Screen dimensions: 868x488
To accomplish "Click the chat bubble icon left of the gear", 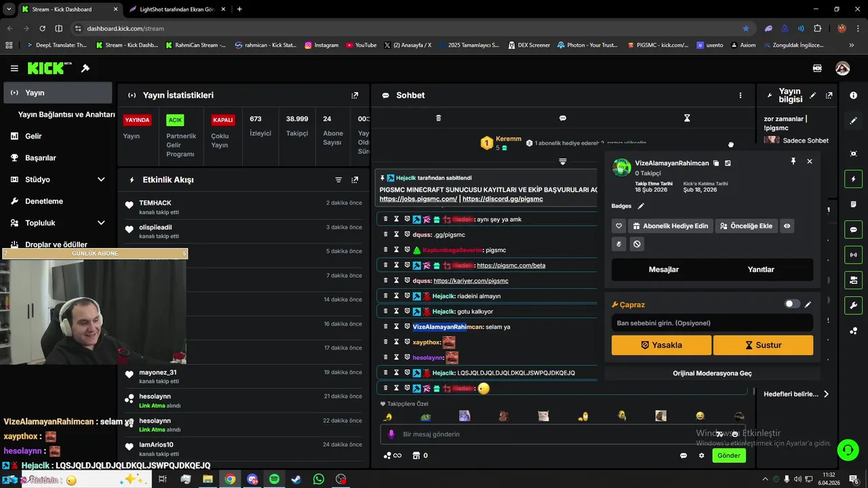I will (684, 455).
